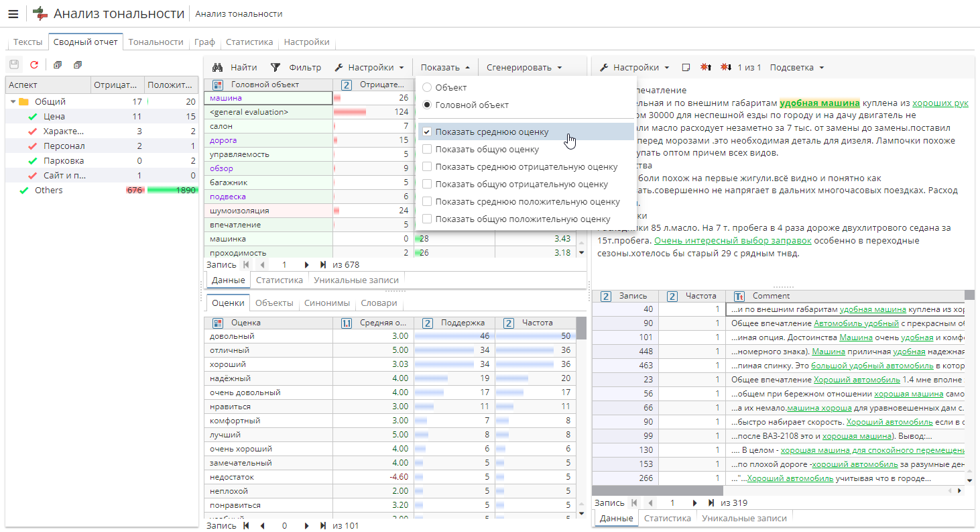Click the collapse all nodes icon
Viewport: 980px width, 532px height.
pyautogui.click(x=78, y=65)
